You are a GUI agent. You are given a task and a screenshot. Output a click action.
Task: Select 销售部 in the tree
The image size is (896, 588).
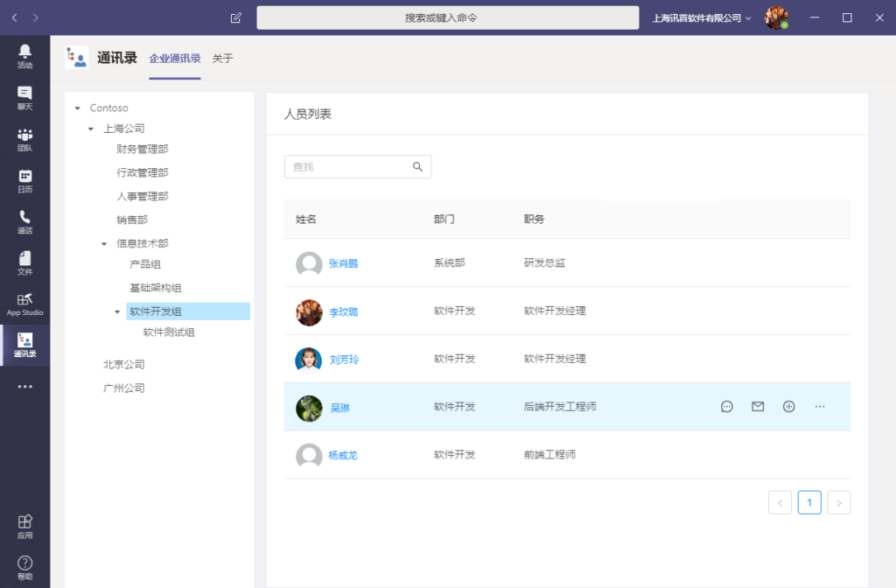pyautogui.click(x=132, y=220)
